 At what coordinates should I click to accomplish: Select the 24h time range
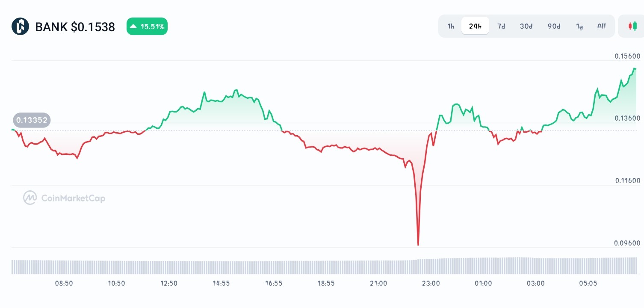point(475,26)
